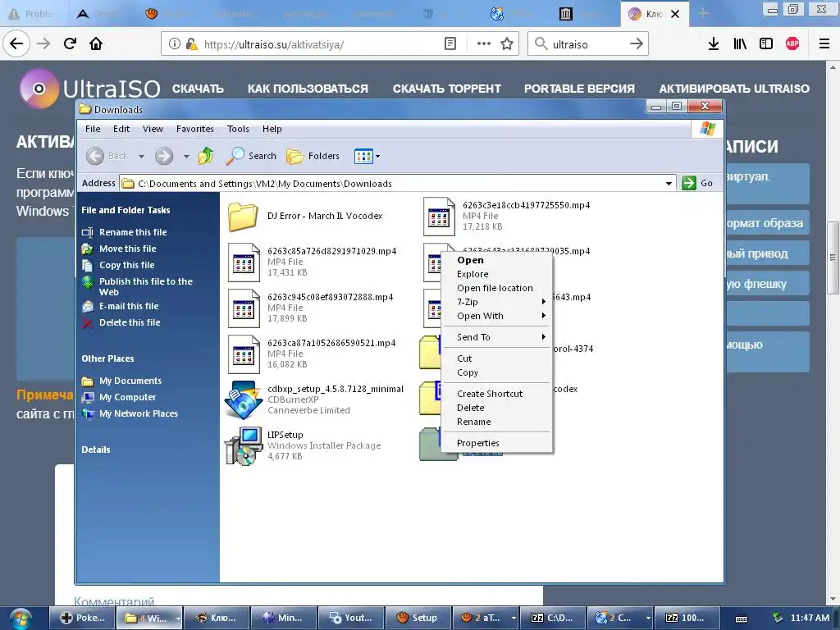This screenshot has width=840, height=630.
Task: Choose Copy in context menu
Action: 496,372
